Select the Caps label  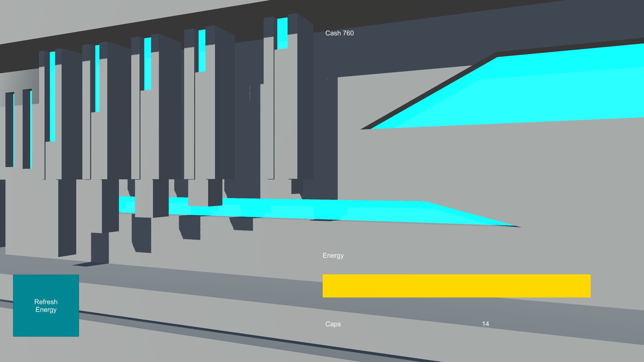tap(333, 324)
